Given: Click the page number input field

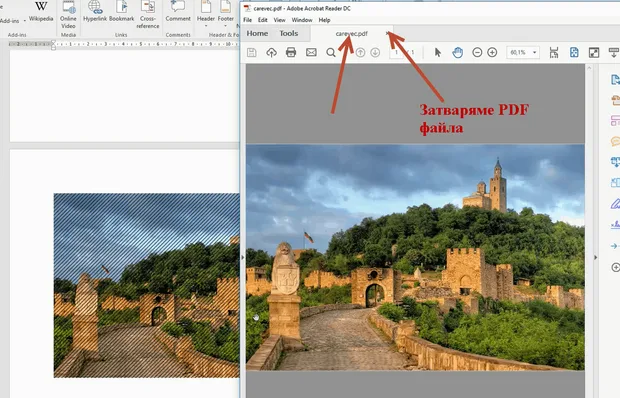Looking at the screenshot, I should tap(396, 52).
